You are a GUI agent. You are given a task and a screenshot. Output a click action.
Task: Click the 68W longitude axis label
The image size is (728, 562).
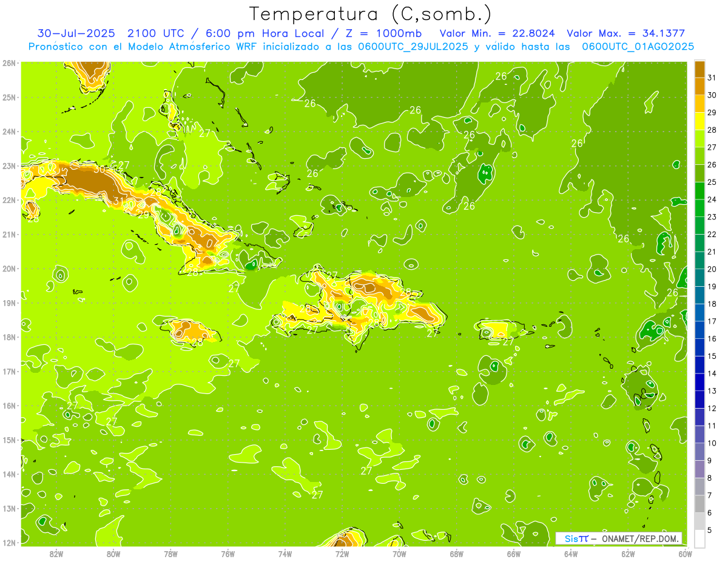coord(456,554)
